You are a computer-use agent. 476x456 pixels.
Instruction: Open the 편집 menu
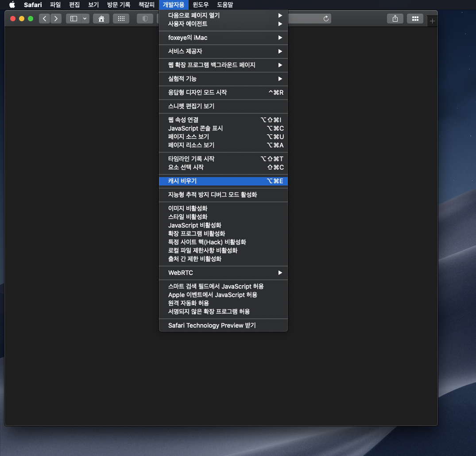(x=74, y=4)
